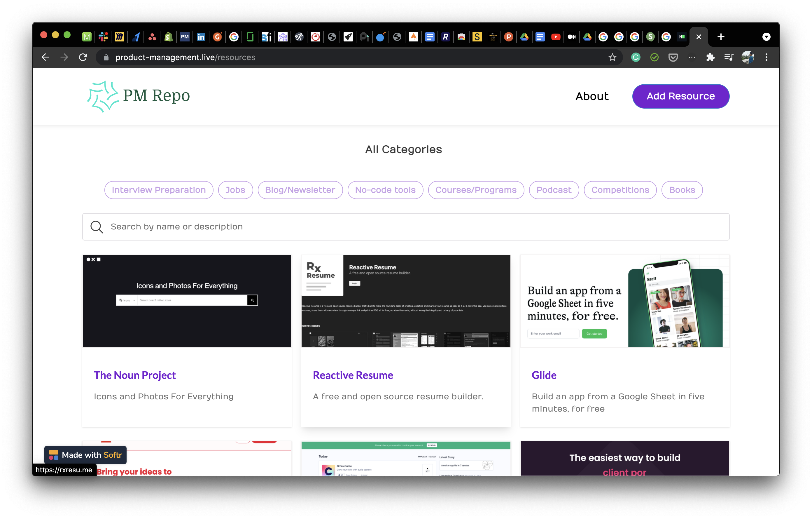Open the Pocket extension icon
Viewport: 812px width, 519px height.
(x=673, y=58)
